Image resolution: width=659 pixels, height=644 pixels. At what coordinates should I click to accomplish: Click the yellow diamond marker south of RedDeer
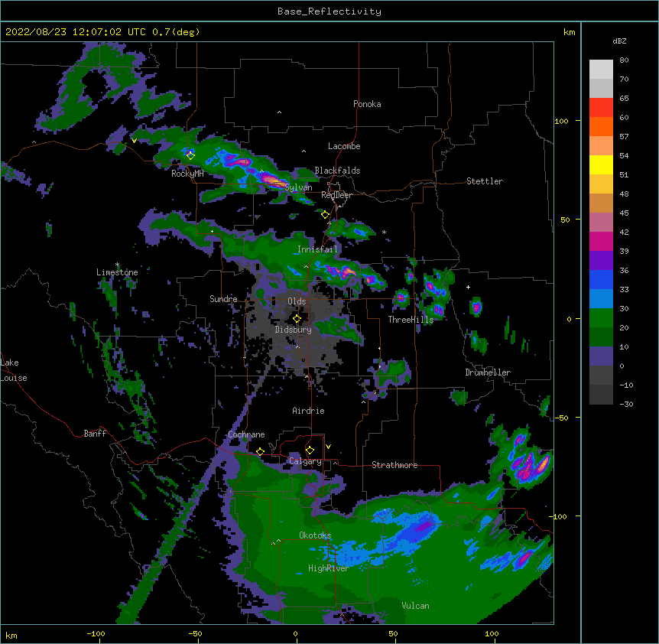click(x=325, y=215)
